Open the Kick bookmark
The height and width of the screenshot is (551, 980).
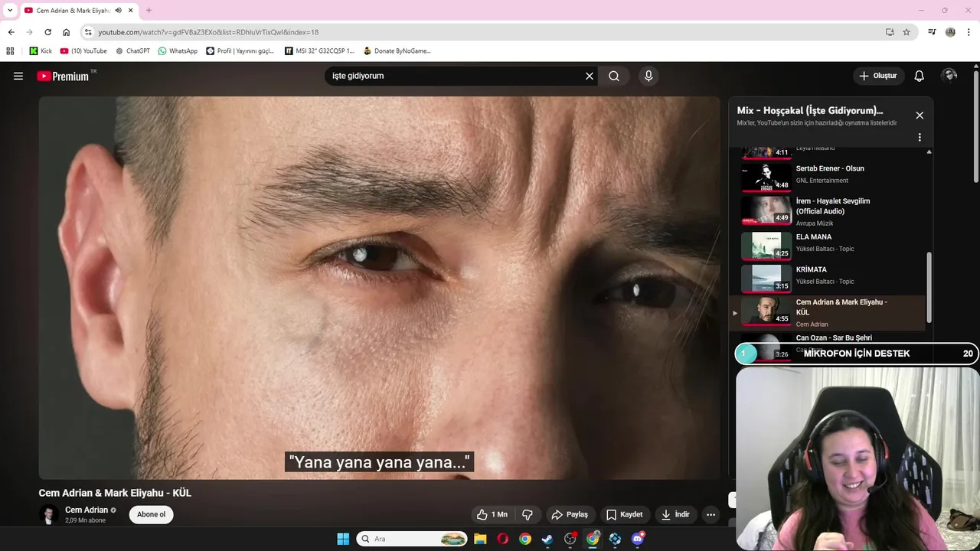point(41,51)
